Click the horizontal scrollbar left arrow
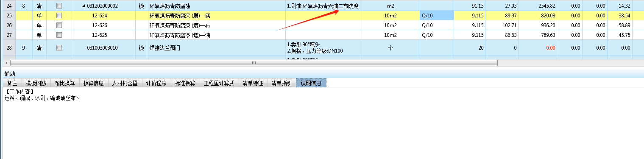 (x=6, y=63)
